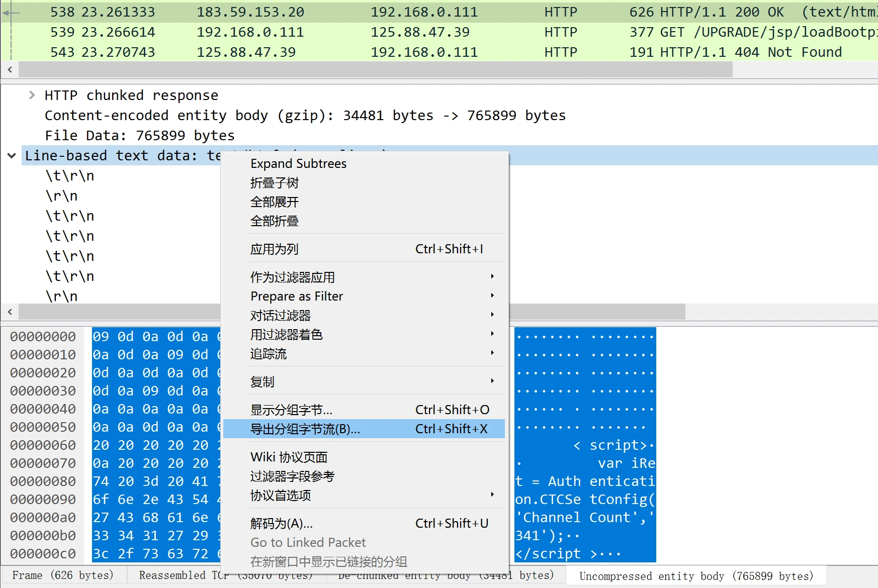Expand the HTTP chunked response tree node
This screenshot has width=878, height=588.
click(x=32, y=95)
